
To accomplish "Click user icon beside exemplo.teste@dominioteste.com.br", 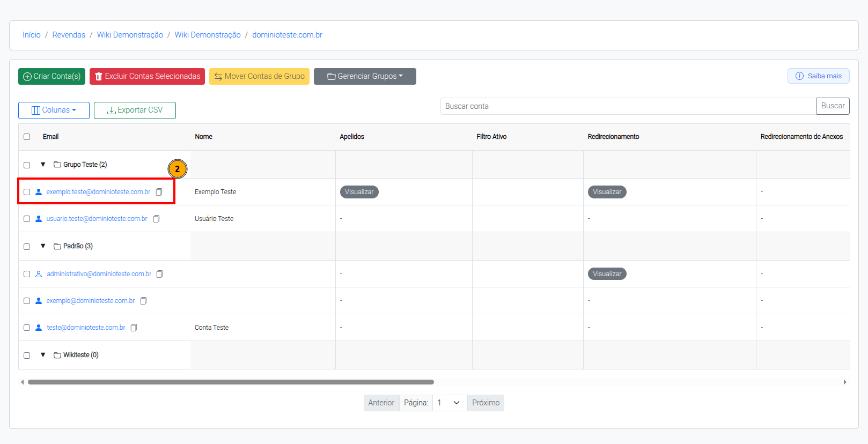I will point(39,192).
